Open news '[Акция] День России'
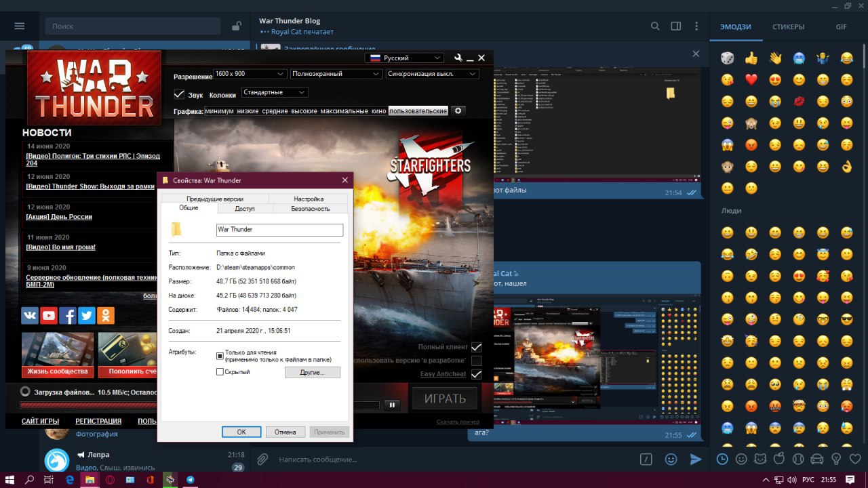Image resolution: width=868 pixels, height=488 pixels. tap(59, 217)
